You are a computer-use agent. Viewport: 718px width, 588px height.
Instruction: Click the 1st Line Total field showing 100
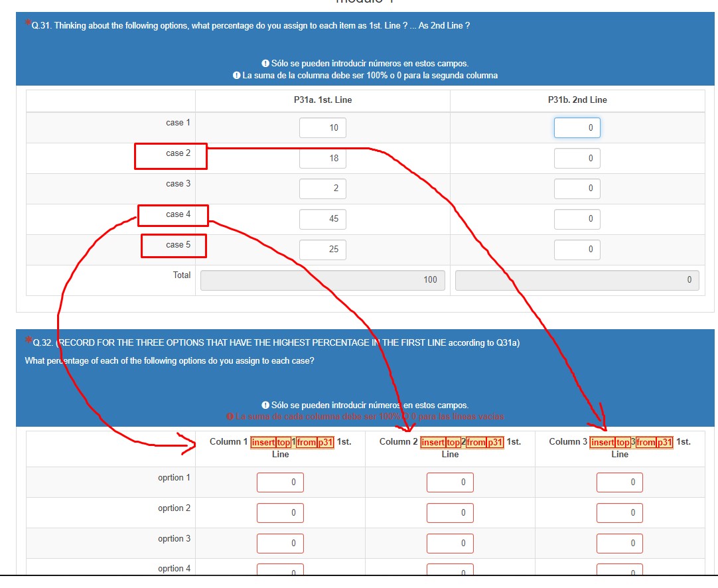(x=323, y=280)
